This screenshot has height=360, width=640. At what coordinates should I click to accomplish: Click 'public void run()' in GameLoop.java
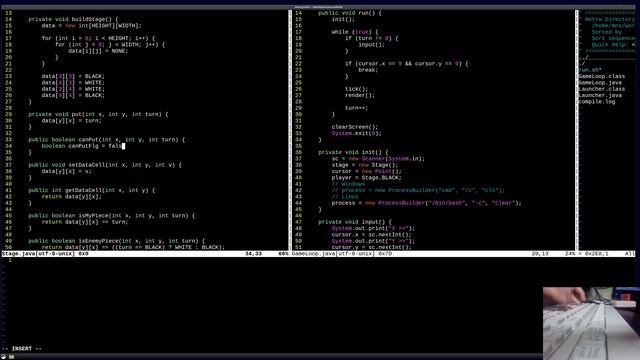350,13
